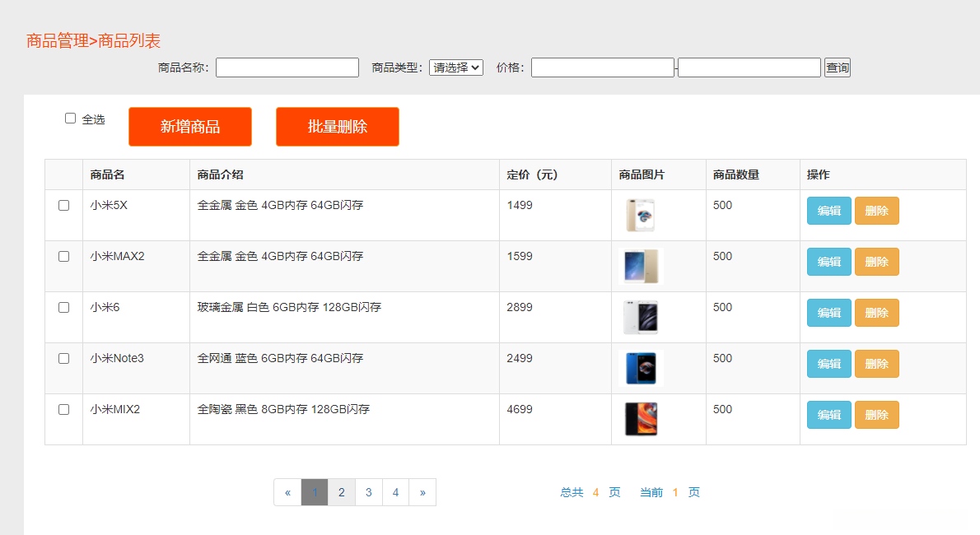Click 编辑 for 小米6
Viewport: 980px width, 535px height.
829,313
